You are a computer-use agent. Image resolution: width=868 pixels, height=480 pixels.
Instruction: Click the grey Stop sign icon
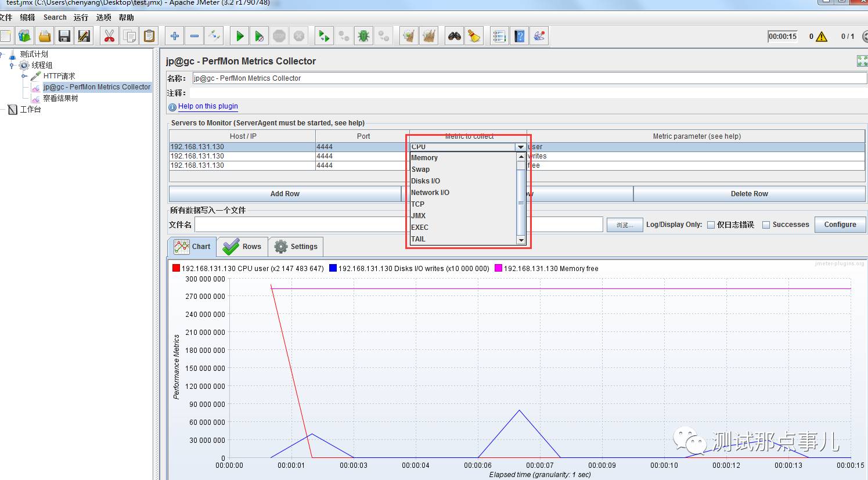[279, 36]
